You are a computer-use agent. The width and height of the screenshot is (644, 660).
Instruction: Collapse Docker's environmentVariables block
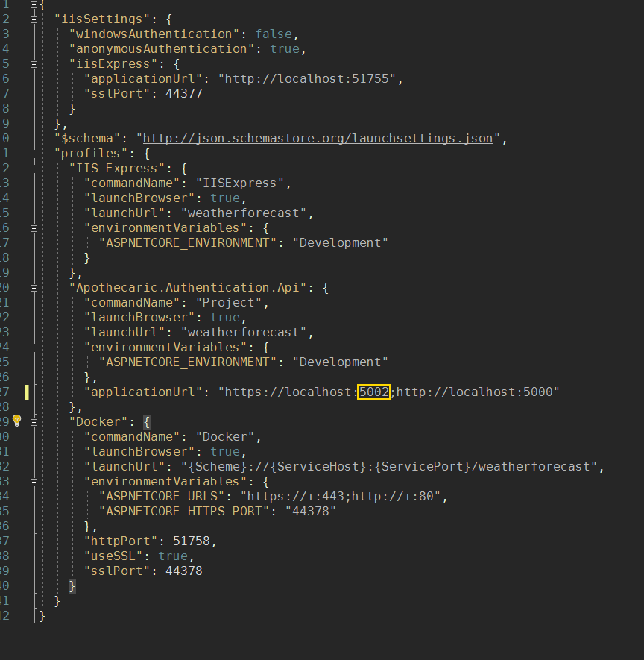(34, 481)
